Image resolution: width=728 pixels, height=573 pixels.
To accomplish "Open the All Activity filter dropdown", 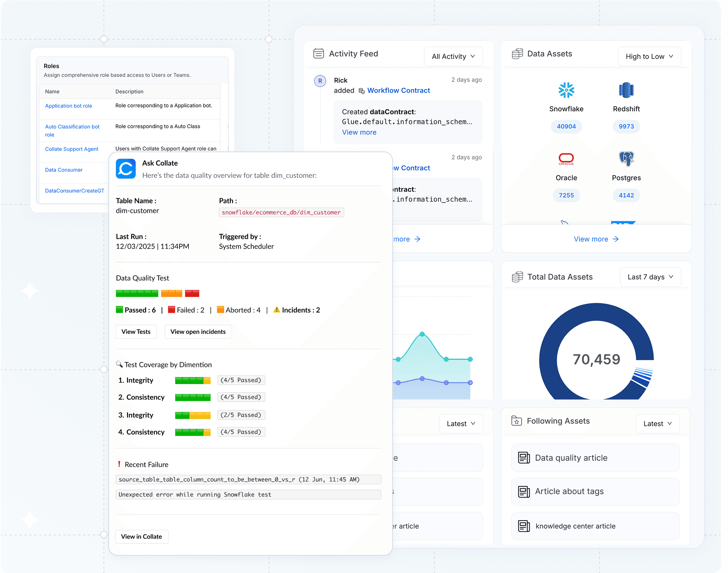I will pyautogui.click(x=453, y=56).
